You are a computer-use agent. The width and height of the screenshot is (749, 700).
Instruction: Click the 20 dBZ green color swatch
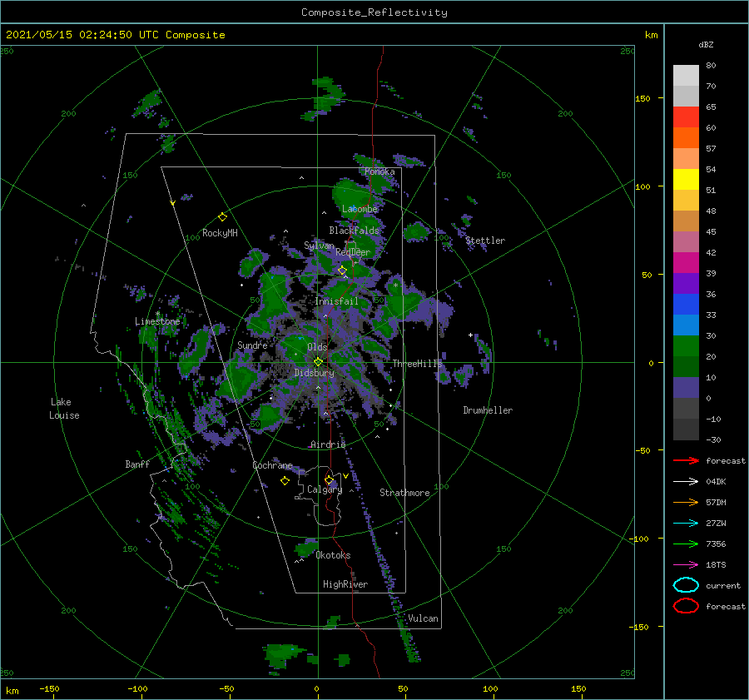tap(686, 346)
